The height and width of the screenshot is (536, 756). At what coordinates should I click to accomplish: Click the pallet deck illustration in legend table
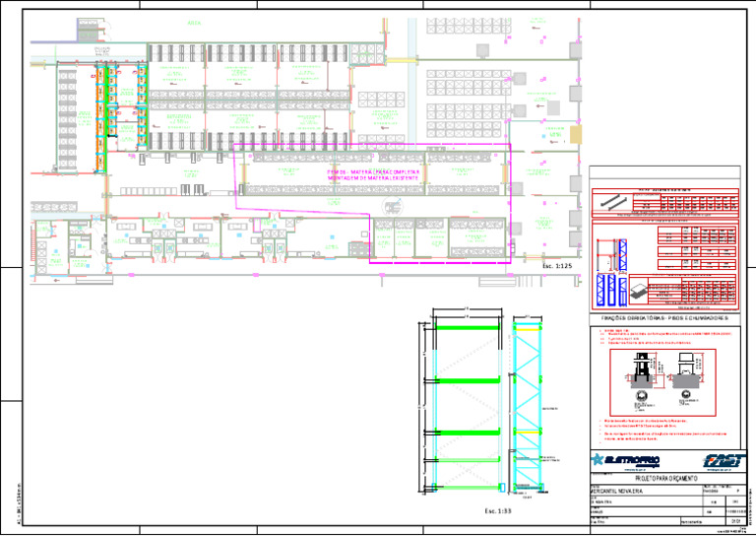(638, 291)
